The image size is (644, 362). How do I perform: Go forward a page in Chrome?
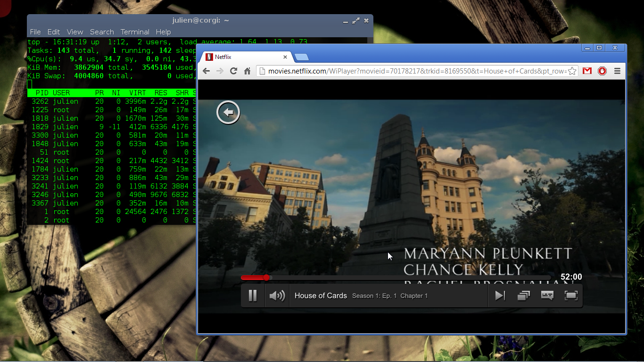coord(220,71)
